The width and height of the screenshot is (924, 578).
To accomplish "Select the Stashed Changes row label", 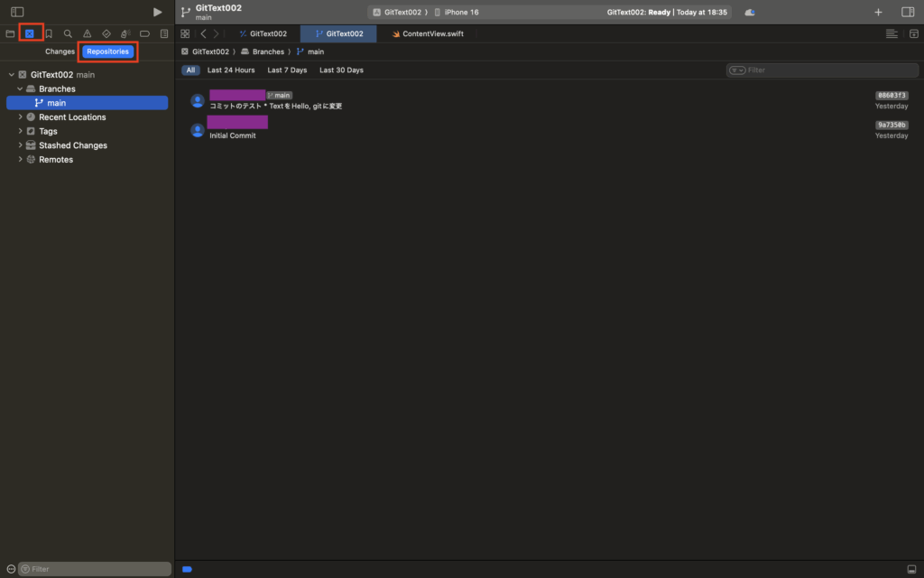I will 73,145.
